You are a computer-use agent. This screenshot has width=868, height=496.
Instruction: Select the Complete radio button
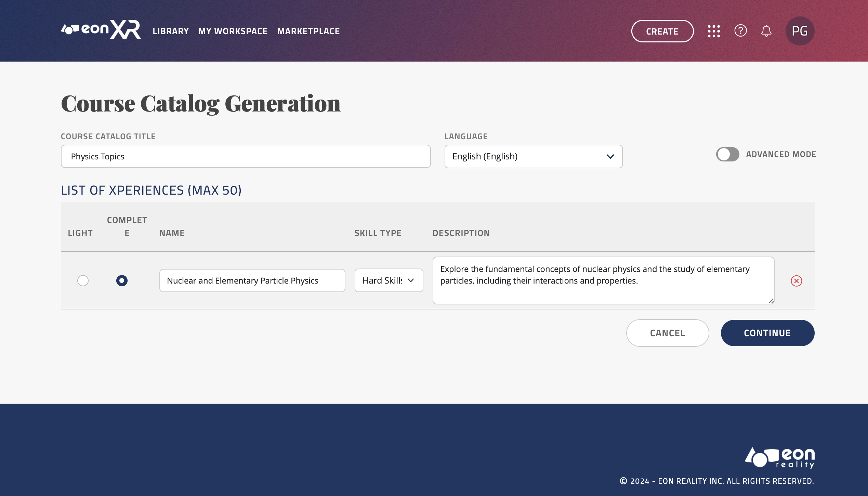122,280
